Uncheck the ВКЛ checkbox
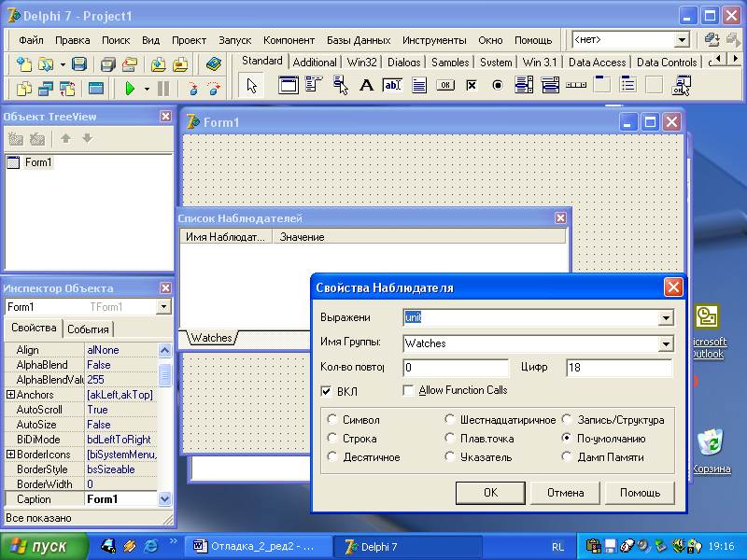The image size is (747, 560). pyautogui.click(x=326, y=391)
